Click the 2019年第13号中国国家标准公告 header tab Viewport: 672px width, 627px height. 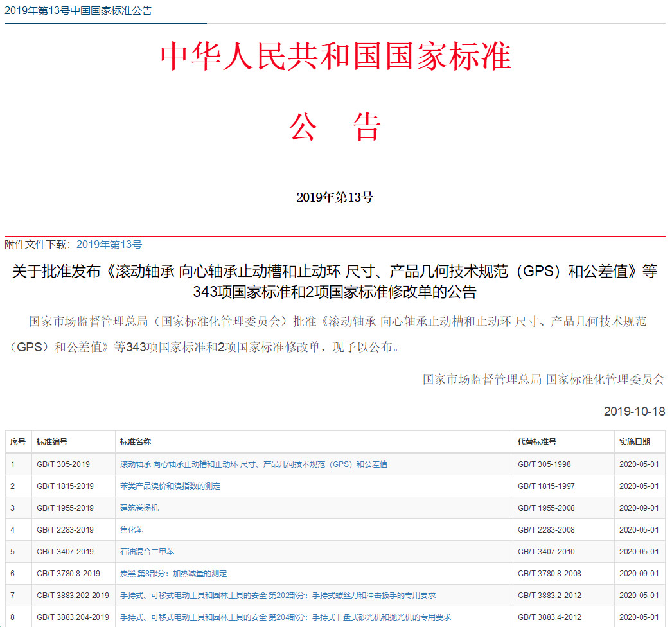[78, 11]
